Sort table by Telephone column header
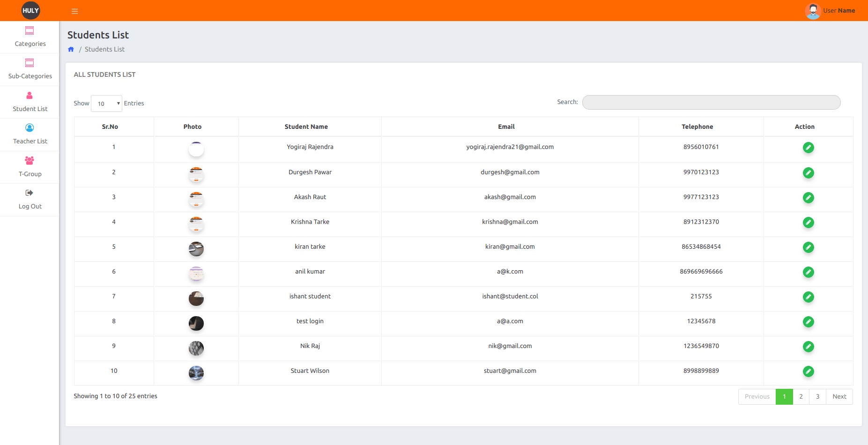Screen dimensions: 868x445 [697, 127]
